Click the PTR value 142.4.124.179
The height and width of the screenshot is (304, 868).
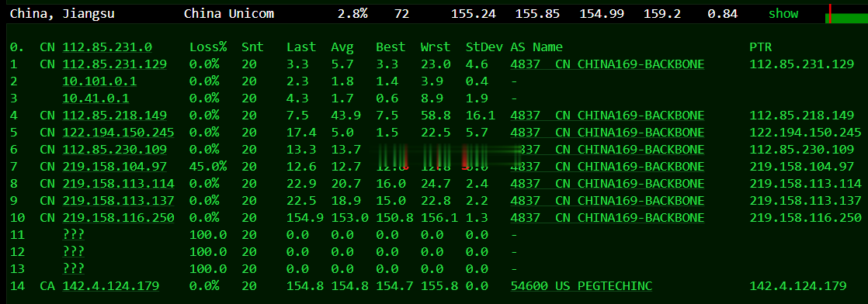797,285
